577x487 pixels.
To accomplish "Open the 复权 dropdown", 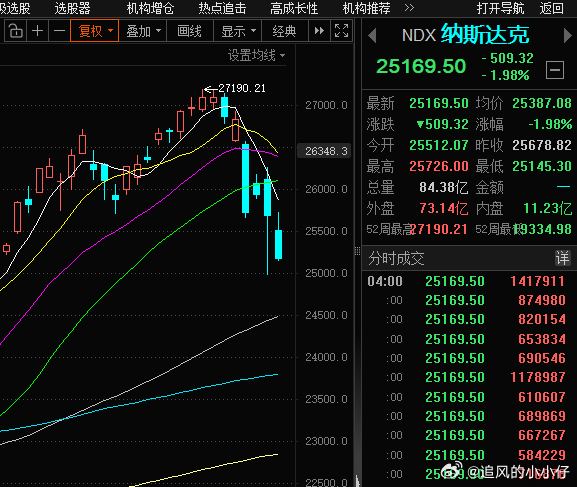I will [x=95, y=31].
